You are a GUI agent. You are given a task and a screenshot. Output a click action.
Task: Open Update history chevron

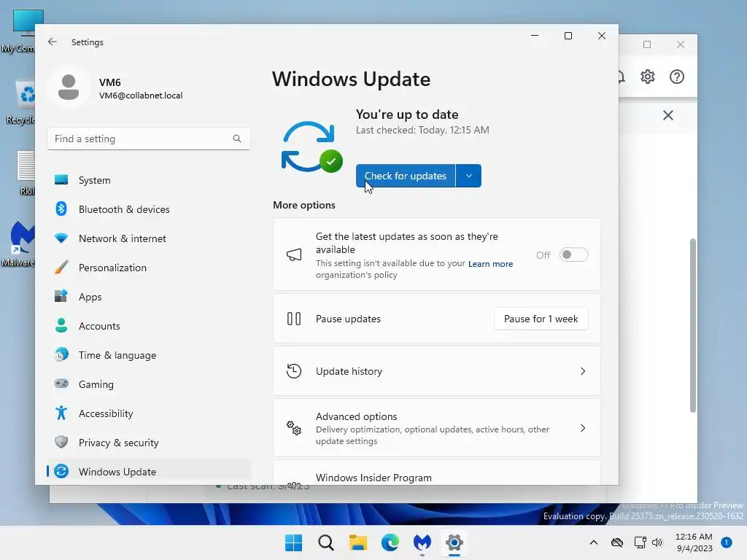[583, 371]
